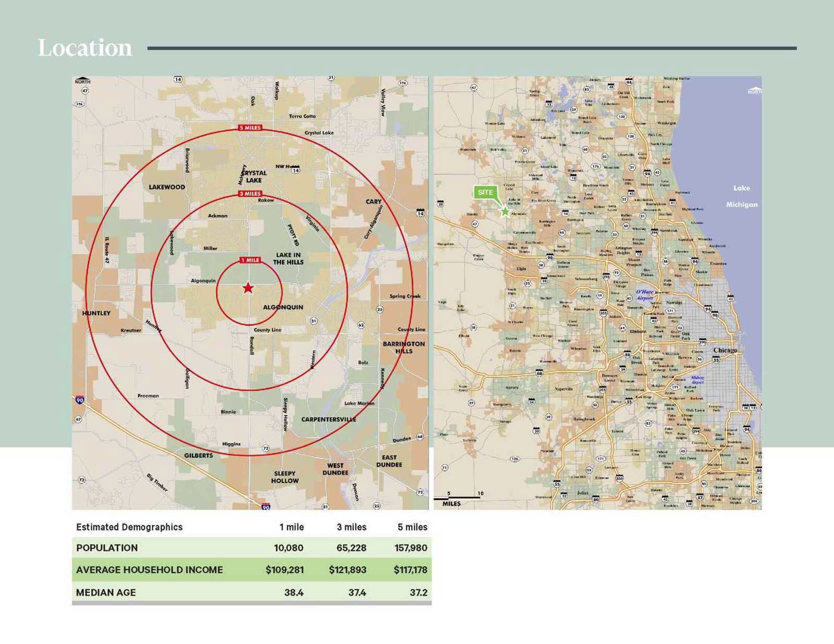The image size is (834, 644).
Task: Select the MEDIAN AGE row label
Action: [x=106, y=592]
